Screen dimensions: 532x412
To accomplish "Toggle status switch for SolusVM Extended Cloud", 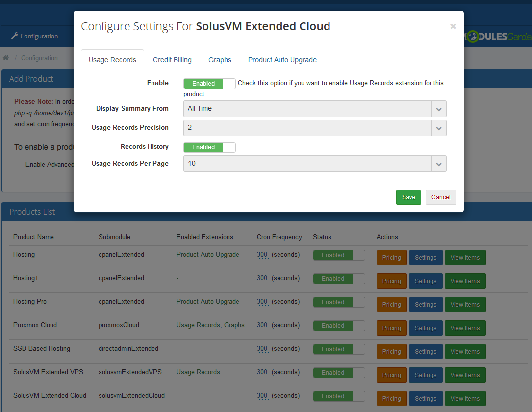I will [x=339, y=396].
